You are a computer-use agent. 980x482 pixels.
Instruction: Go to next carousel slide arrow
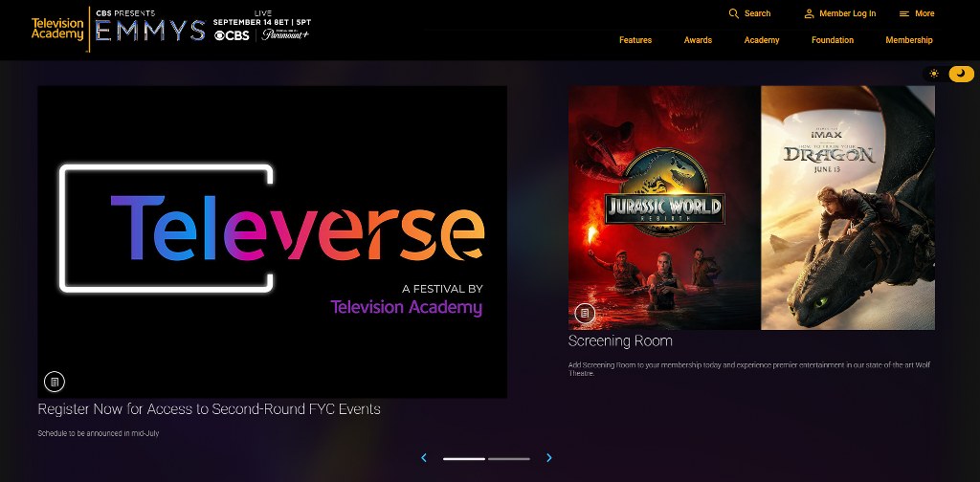[x=548, y=458]
